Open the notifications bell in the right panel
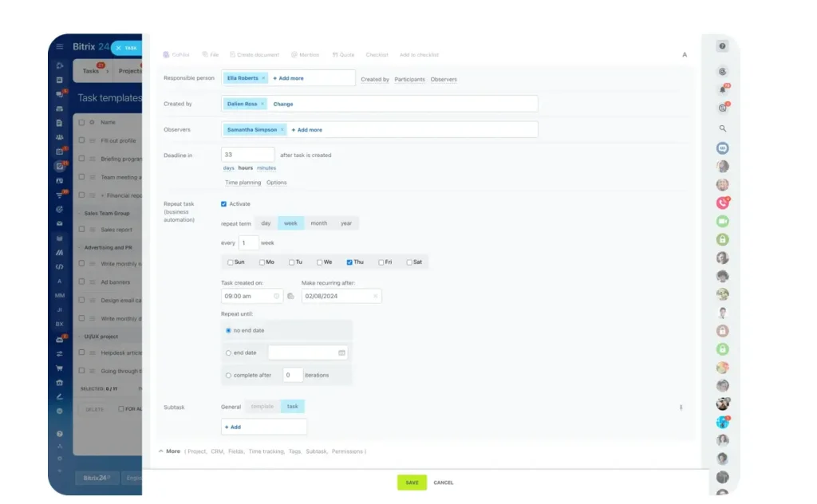The width and height of the screenshot is (817, 504). (x=722, y=90)
